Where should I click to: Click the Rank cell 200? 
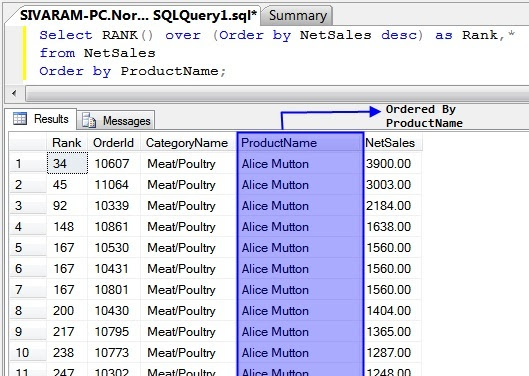tap(67, 311)
